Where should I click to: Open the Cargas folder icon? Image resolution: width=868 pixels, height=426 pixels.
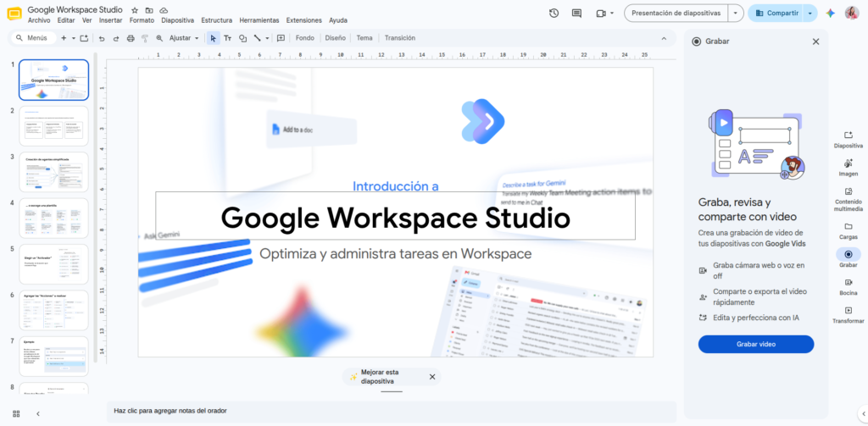coord(848,231)
